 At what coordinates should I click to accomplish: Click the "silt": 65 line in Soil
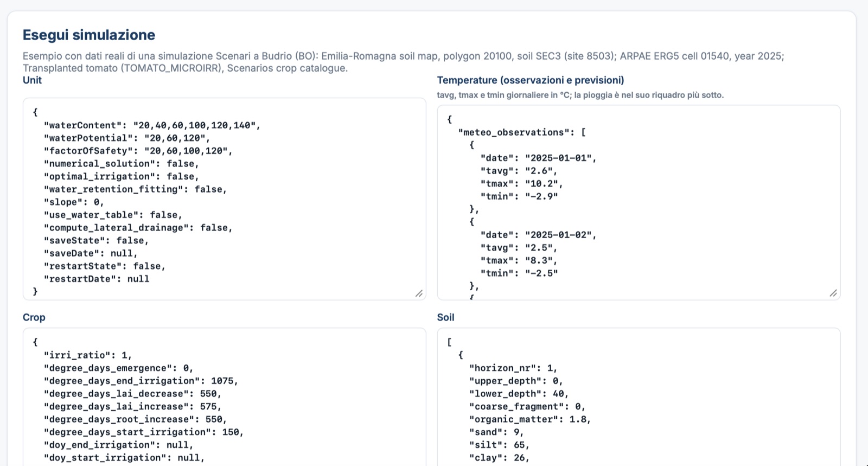click(499, 445)
